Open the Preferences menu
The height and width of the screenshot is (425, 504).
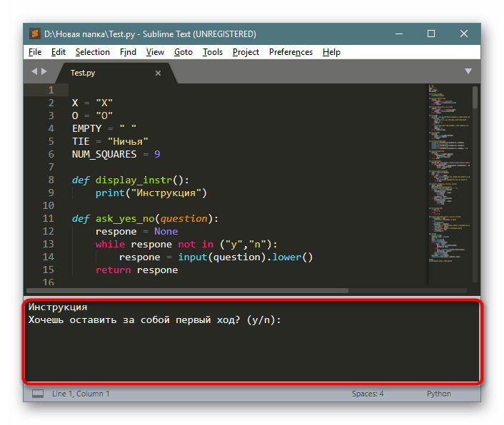[x=291, y=52]
